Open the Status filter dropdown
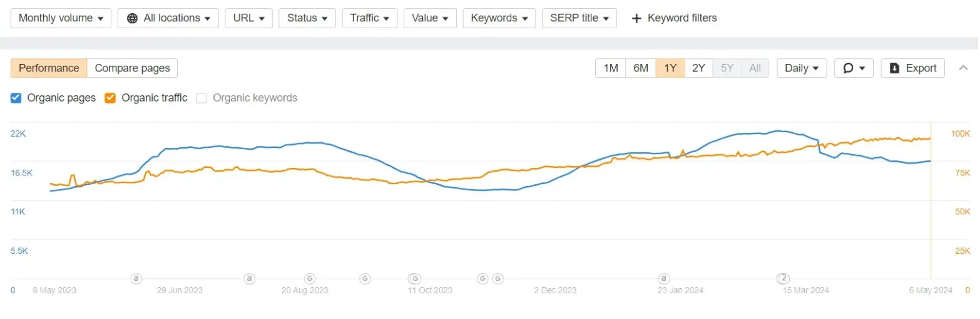 click(307, 18)
